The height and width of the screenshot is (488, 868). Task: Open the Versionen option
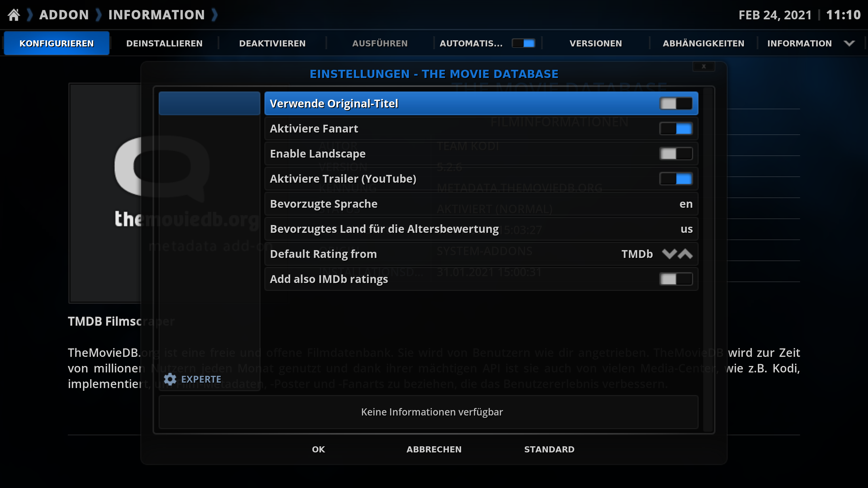point(596,43)
